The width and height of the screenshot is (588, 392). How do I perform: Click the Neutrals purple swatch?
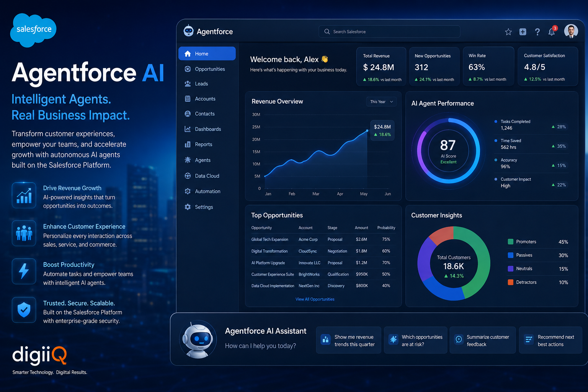[x=510, y=268]
